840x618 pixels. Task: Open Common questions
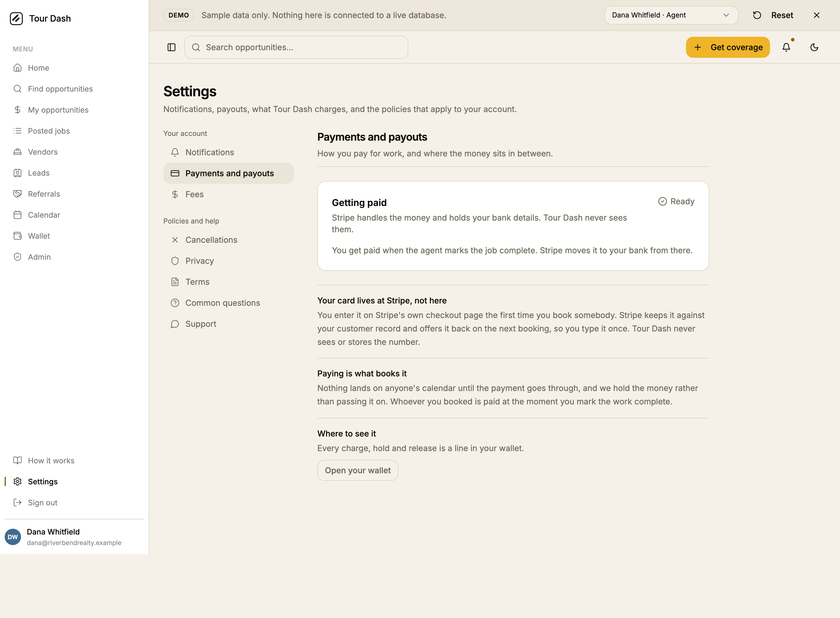(228, 303)
